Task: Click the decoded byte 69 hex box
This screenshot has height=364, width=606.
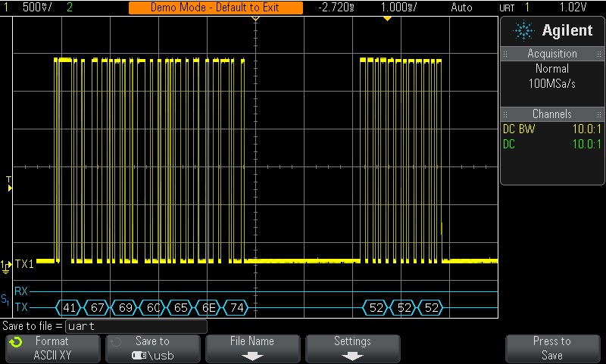Action: [x=125, y=308]
